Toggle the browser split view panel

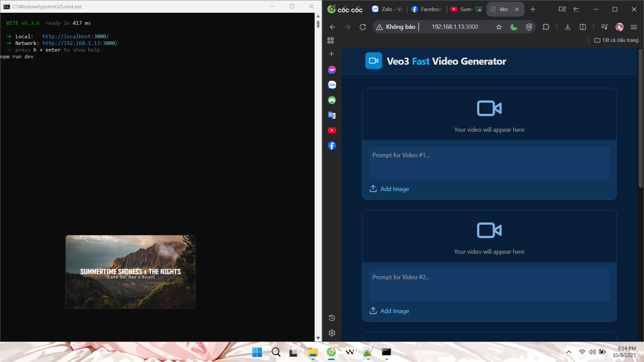(x=583, y=27)
